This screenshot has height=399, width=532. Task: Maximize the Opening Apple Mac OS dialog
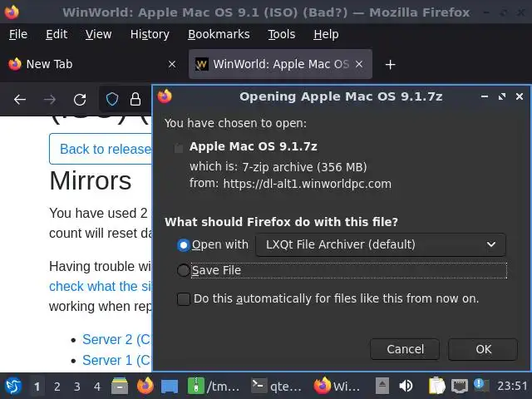(502, 96)
